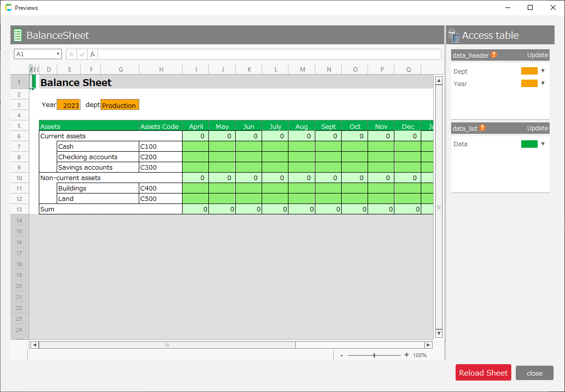
Task: Expand the Year field dropdown arrow
Action: coord(543,84)
